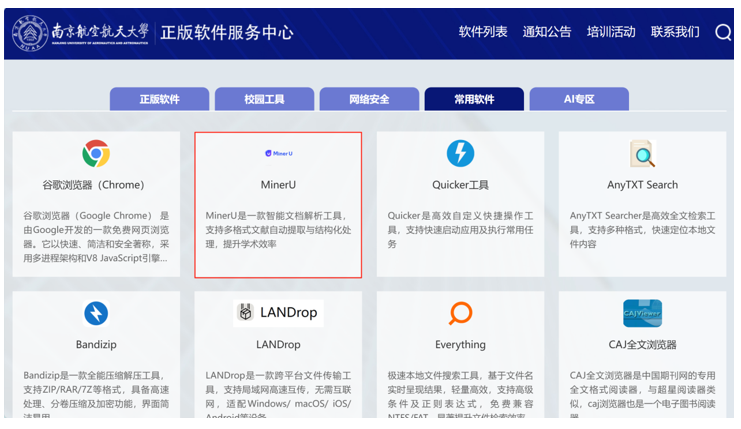The height and width of the screenshot is (429, 741).
Task: Click the Bandizip blue icon
Action: click(96, 313)
